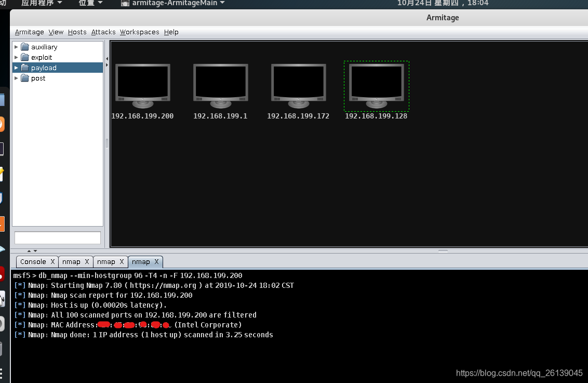Viewport: 588px width, 383px height.
Task: Click the up arrow on horizontal splitter
Action: (x=29, y=250)
